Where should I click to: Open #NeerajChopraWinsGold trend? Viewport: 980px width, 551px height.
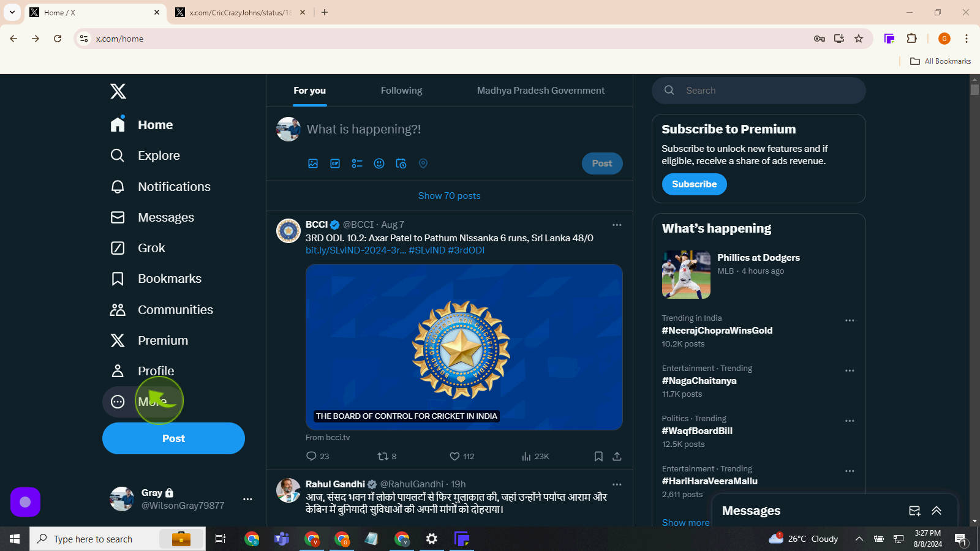coord(717,331)
